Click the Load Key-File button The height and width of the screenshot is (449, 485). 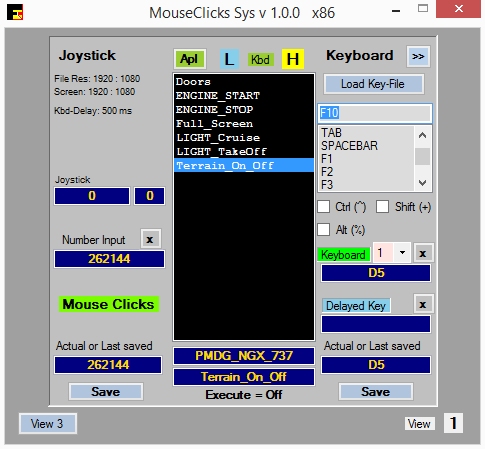click(x=374, y=84)
